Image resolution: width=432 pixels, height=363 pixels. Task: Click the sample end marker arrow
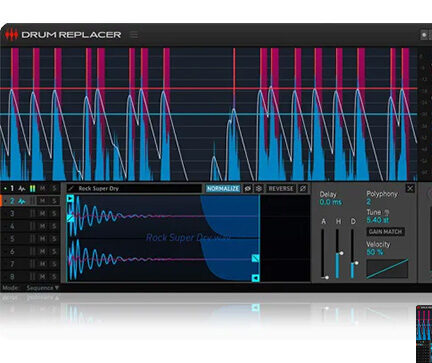point(255,278)
